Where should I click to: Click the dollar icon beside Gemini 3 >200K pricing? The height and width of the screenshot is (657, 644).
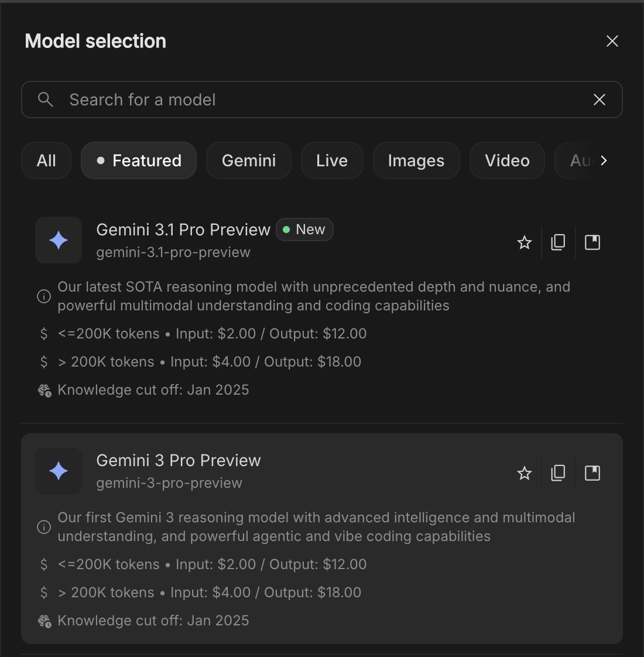[44, 593]
